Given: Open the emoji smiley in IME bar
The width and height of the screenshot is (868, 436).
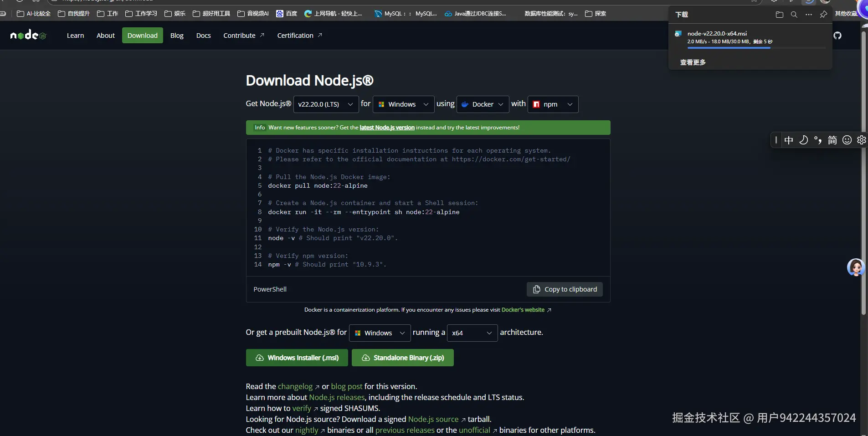Looking at the screenshot, I should tap(847, 140).
